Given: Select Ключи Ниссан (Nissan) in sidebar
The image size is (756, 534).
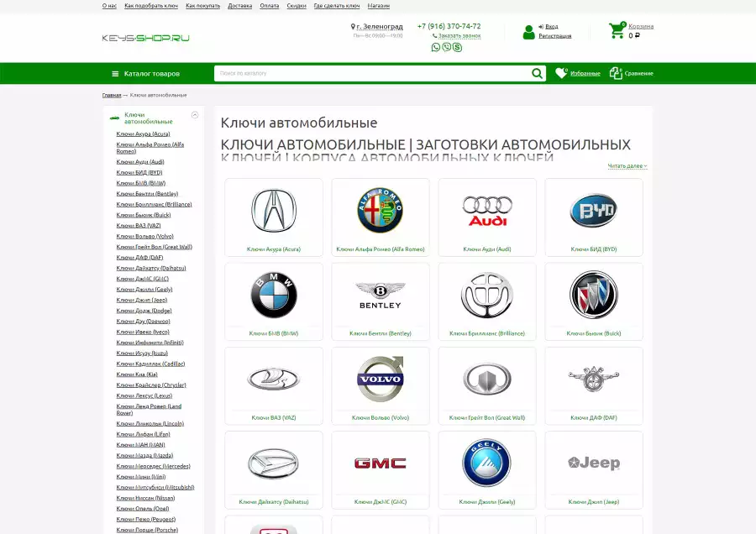Looking at the screenshot, I should coord(145,498).
